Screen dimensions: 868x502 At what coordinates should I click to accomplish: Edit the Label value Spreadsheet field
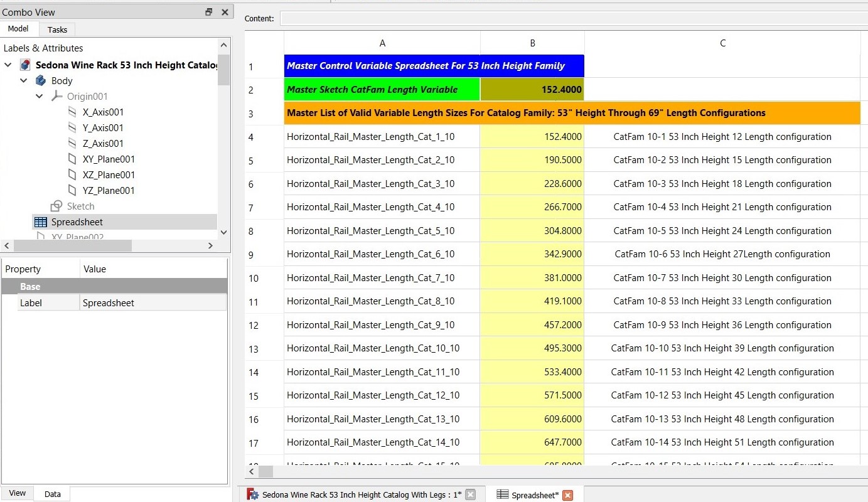point(153,302)
